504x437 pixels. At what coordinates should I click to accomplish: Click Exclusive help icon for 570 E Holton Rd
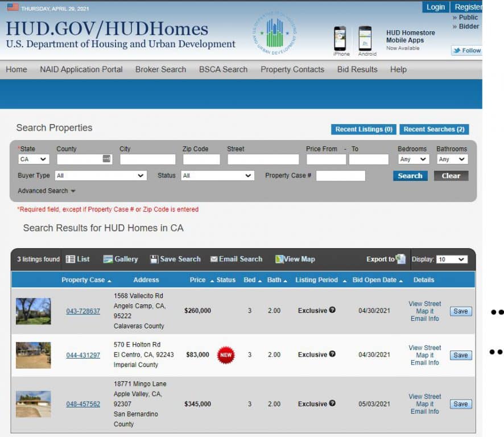(x=332, y=354)
